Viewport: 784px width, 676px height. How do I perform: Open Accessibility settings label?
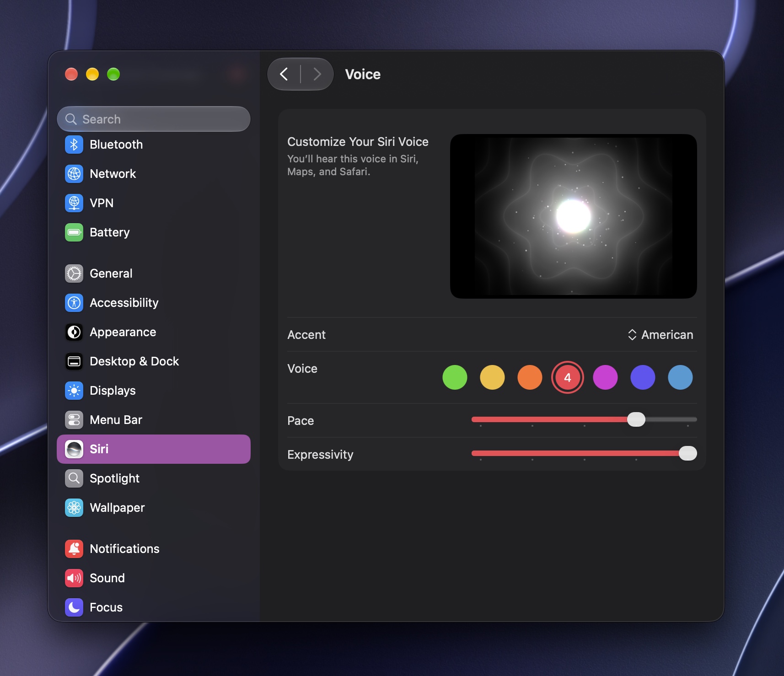point(124,303)
